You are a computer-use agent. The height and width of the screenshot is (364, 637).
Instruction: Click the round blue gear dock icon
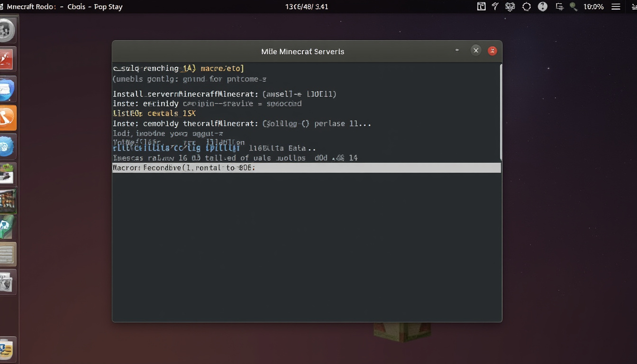7,146
